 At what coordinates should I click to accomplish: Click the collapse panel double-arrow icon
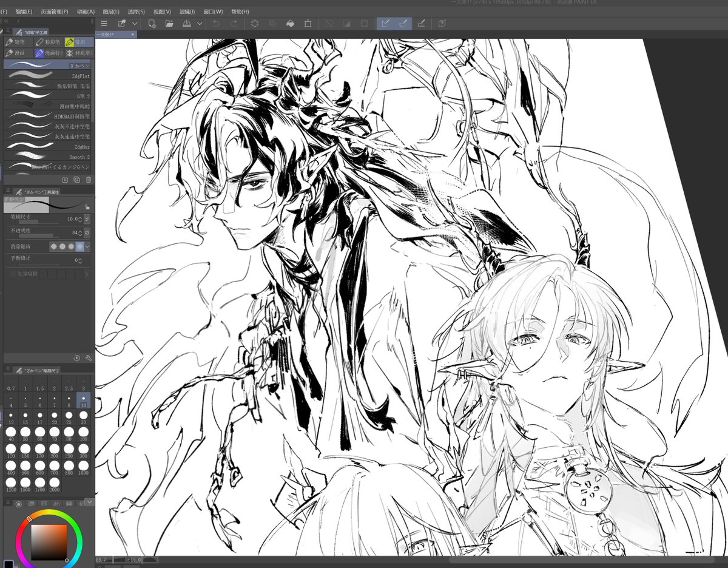point(6,21)
